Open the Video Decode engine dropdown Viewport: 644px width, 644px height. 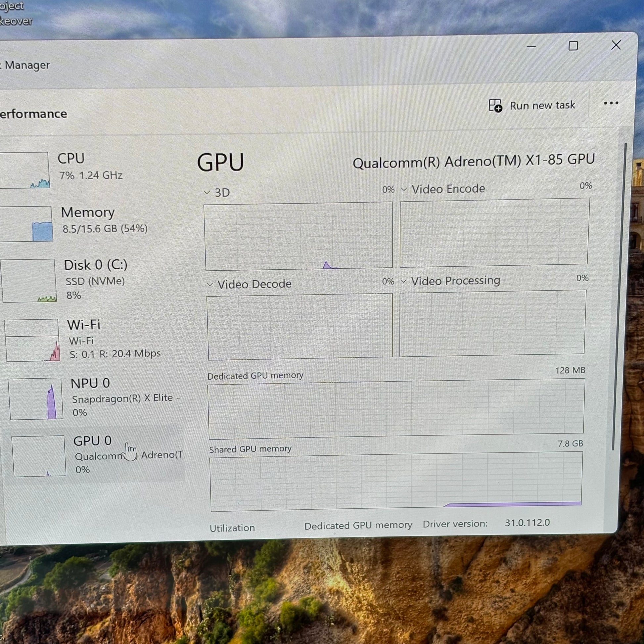coord(210,284)
